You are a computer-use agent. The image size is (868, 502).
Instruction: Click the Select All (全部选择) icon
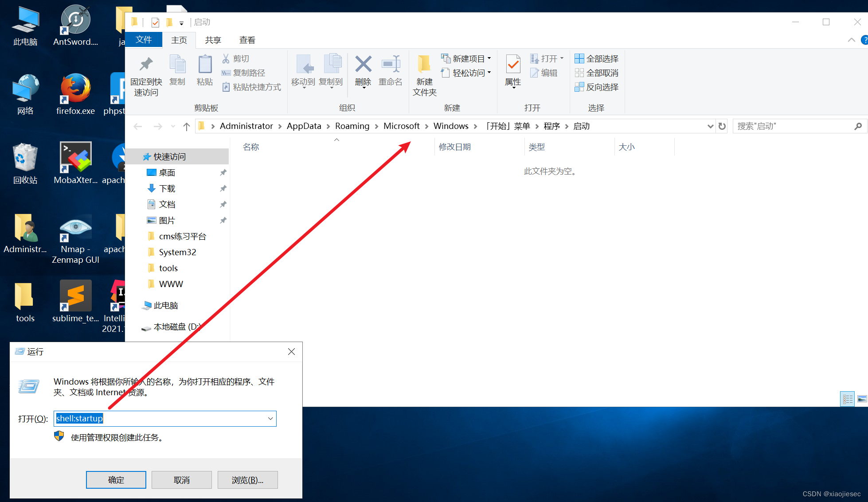579,58
